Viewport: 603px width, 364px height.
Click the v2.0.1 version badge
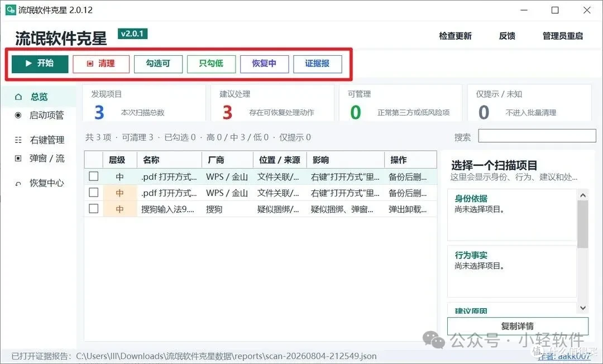pyautogui.click(x=132, y=34)
